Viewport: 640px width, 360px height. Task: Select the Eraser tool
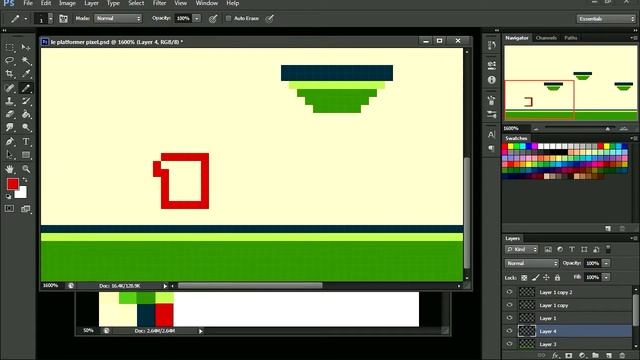click(x=10, y=114)
